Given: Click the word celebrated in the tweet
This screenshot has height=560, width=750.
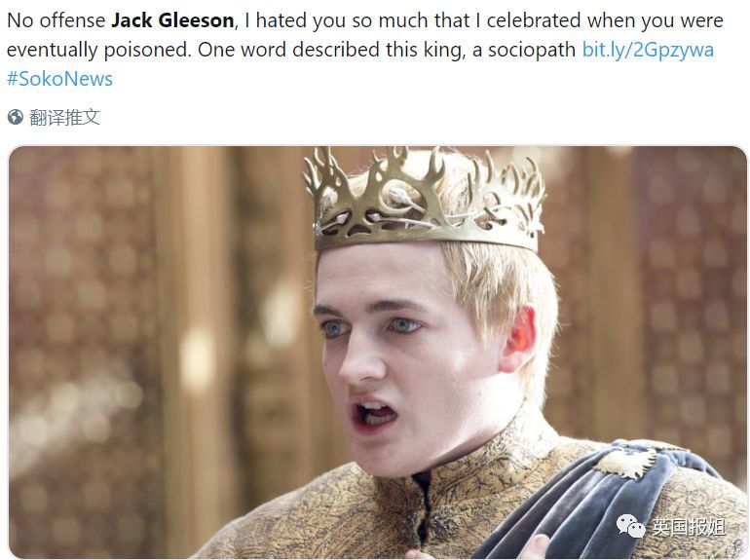Looking at the screenshot, I should (534, 20).
